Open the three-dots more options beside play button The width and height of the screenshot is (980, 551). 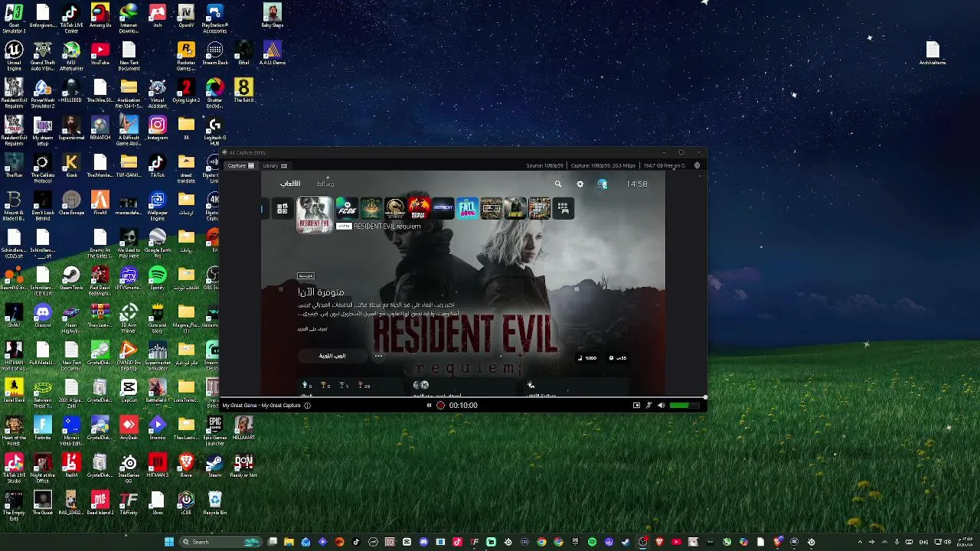[x=378, y=356]
